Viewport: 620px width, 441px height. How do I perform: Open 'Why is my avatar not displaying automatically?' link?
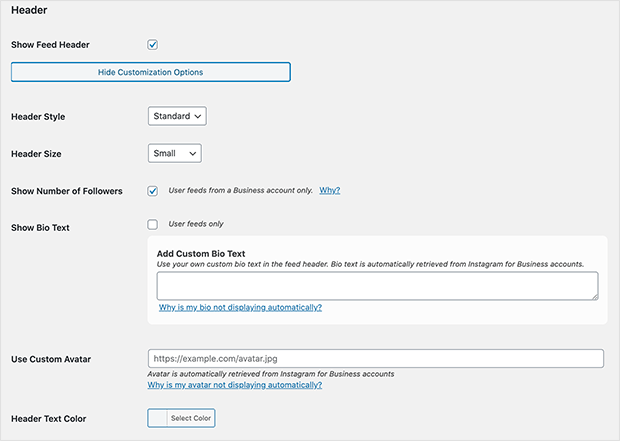coord(235,385)
